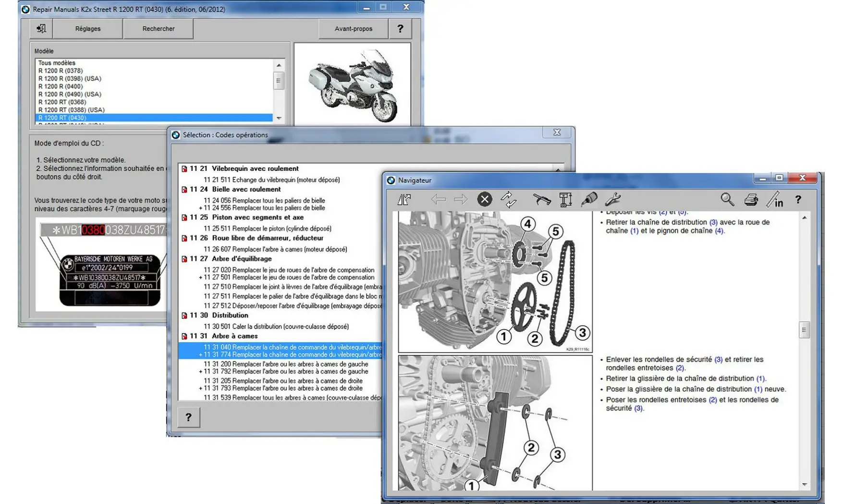The width and height of the screenshot is (843, 504).
Task: Select 11 27 510 Remplacer le joint à lèvres
Action: tap(293, 287)
